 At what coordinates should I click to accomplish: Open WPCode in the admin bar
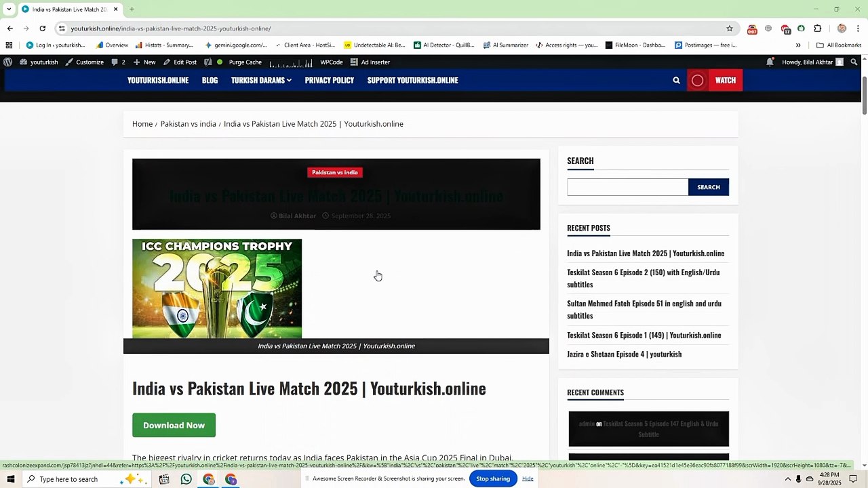click(x=332, y=62)
